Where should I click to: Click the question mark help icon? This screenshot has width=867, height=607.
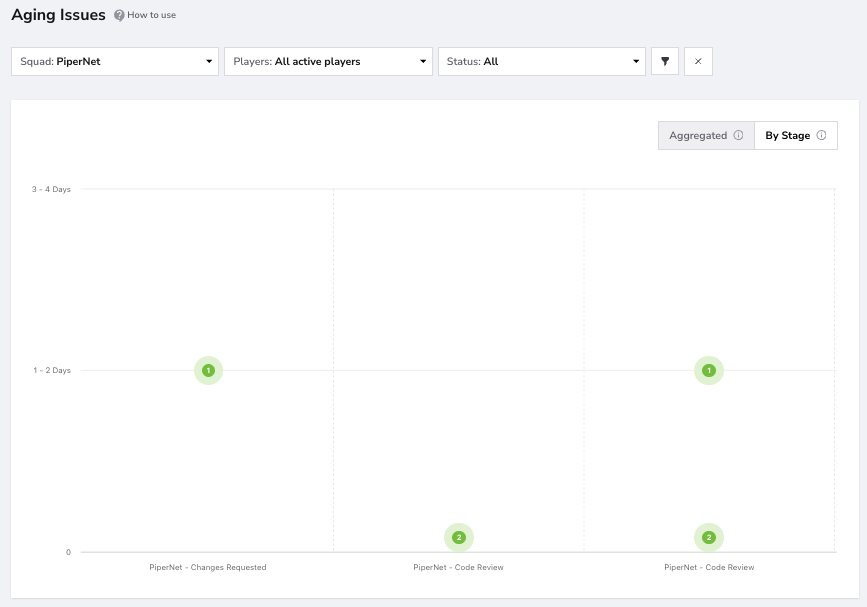click(x=119, y=15)
